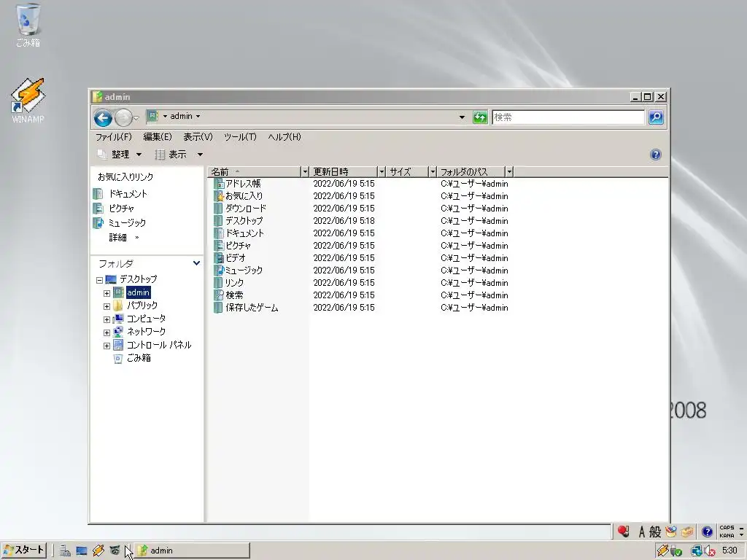This screenshot has width=747, height=560.
Task: Launch Server Manager from the quick launch bar
Action: pyautogui.click(x=65, y=551)
